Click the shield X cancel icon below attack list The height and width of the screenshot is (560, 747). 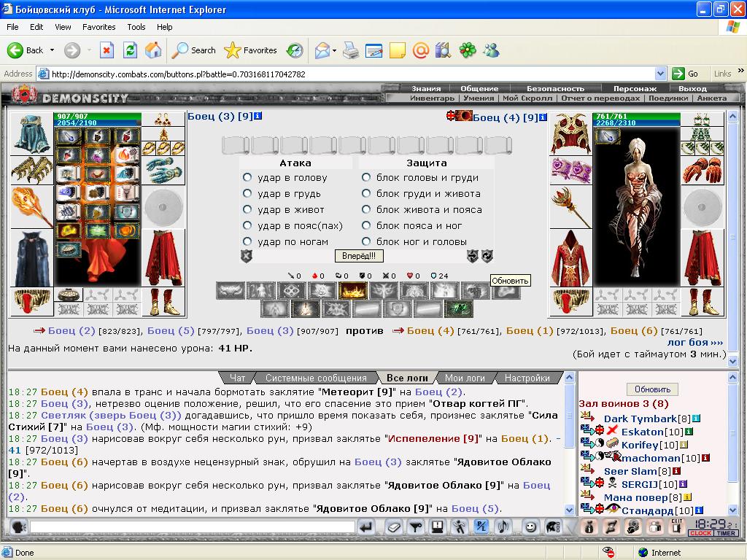247,256
